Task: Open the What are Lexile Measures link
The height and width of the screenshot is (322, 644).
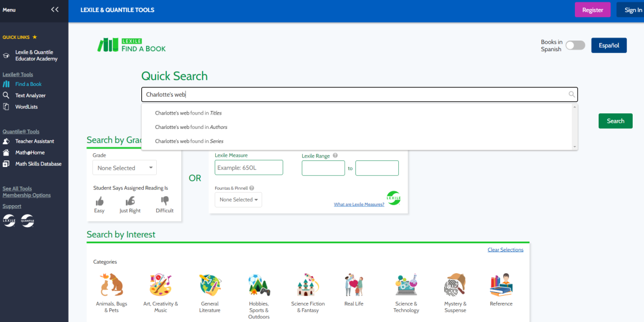Action: (x=359, y=205)
